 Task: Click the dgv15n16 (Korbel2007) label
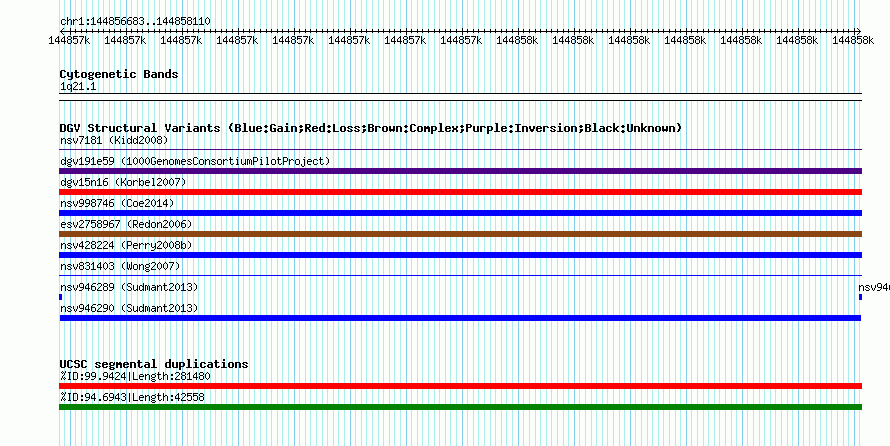click(123, 182)
